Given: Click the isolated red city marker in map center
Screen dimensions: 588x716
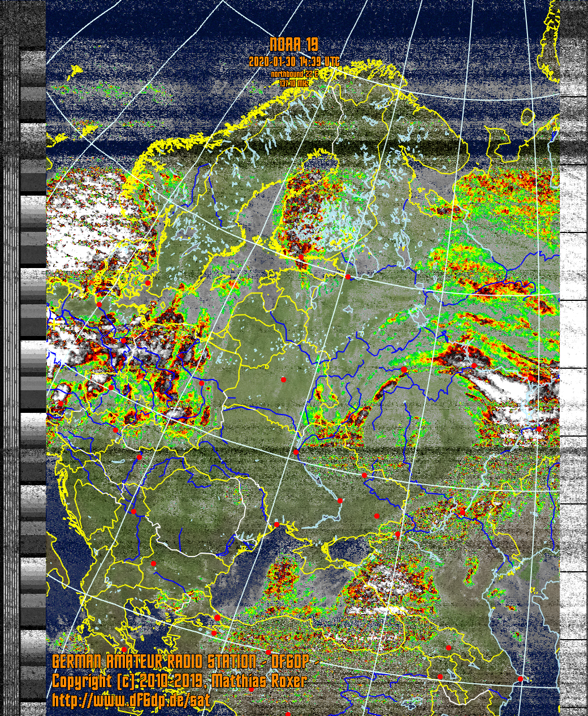Looking at the screenshot, I should (283, 379).
